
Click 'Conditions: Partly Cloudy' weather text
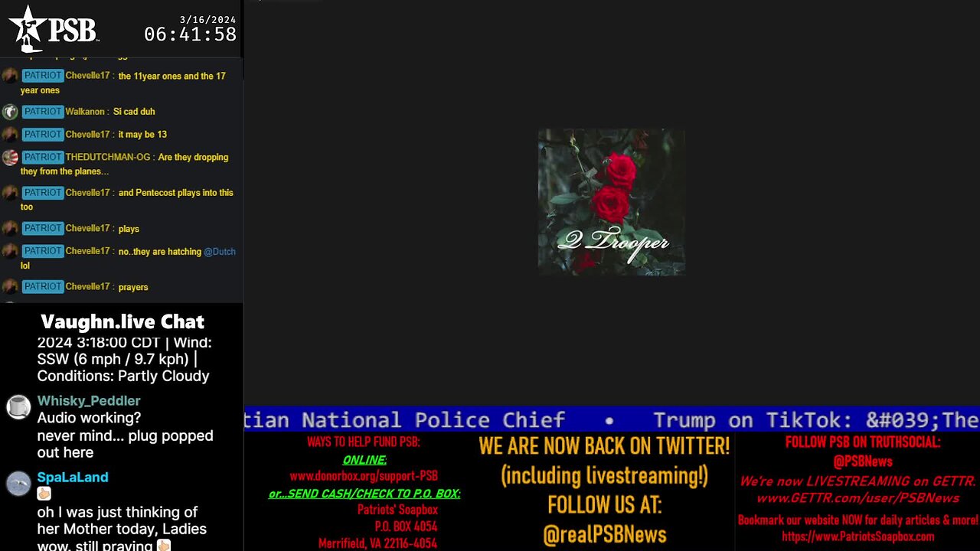point(123,376)
